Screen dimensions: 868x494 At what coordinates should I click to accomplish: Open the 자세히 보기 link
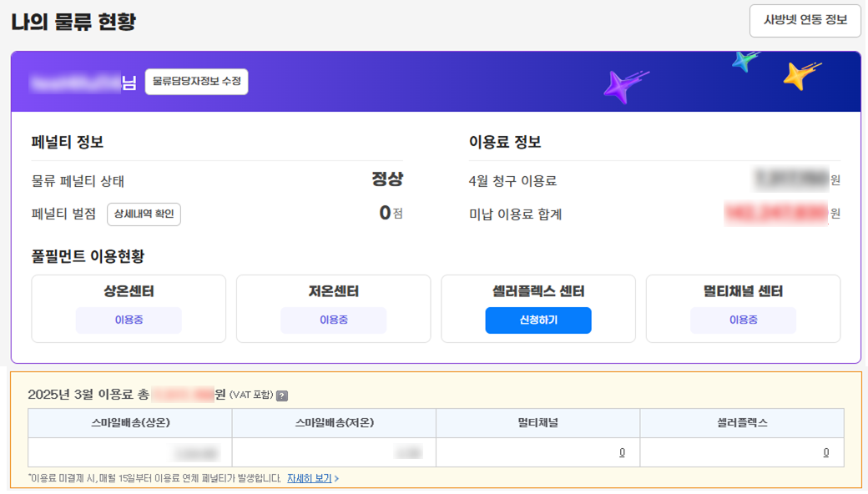tap(309, 479)
